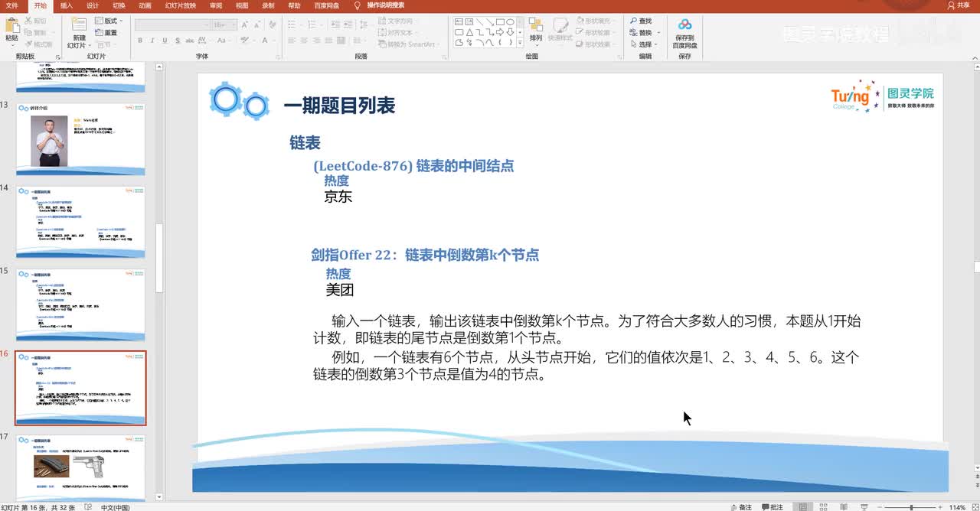Click the numbered list icon
This screenshot has height=511, width=980.
click(312, 24)
